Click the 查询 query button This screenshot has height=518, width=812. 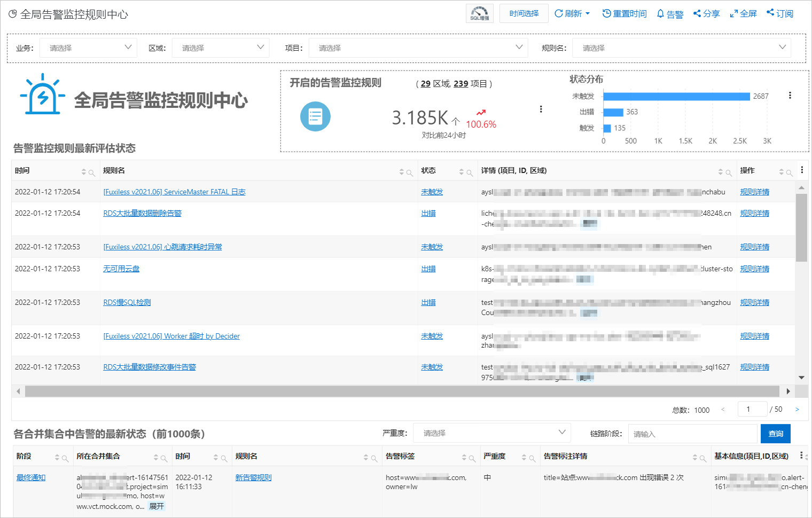pos(776,434)
